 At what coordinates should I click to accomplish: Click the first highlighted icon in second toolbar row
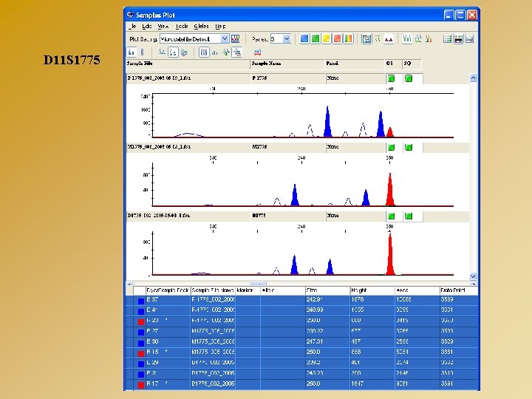(132, 52)
